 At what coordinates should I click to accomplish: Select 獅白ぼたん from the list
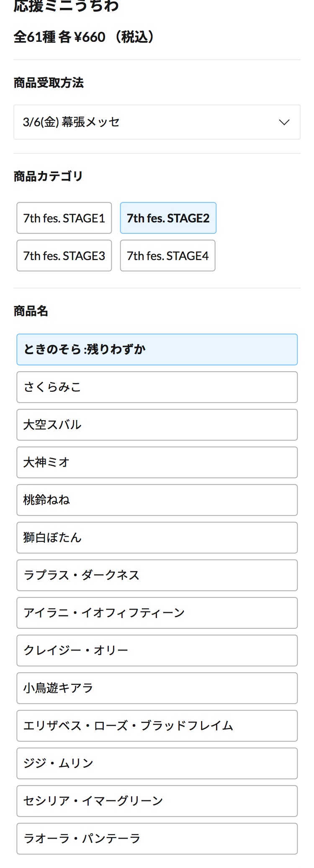tap(157, 538)
